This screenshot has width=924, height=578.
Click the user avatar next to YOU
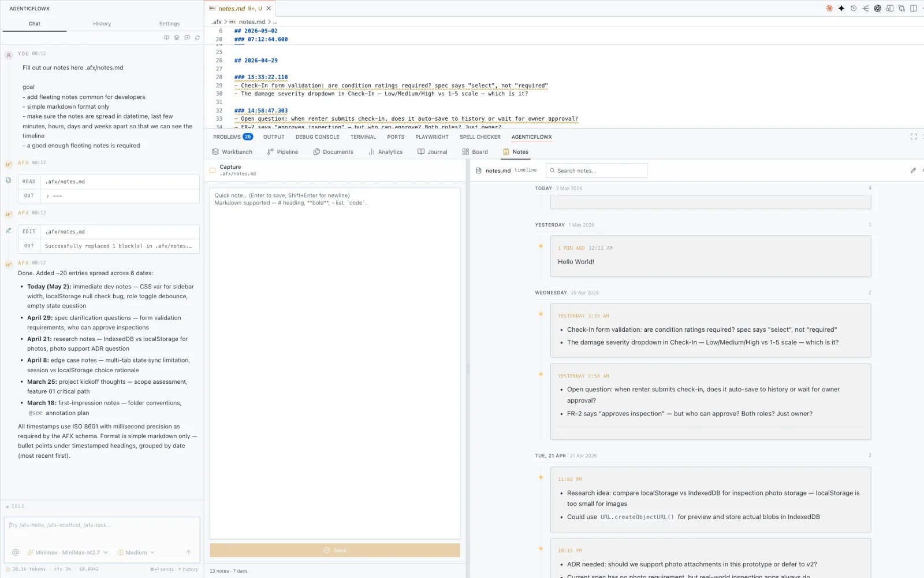click(9, 55)
